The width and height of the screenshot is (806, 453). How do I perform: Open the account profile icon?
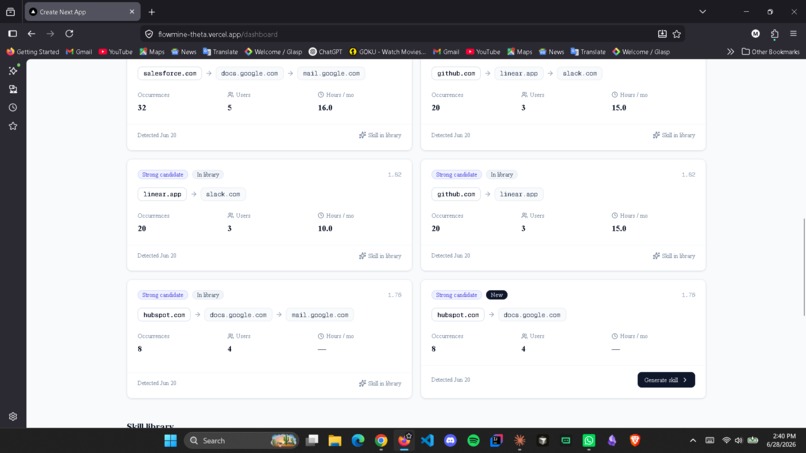pos(755,34)
